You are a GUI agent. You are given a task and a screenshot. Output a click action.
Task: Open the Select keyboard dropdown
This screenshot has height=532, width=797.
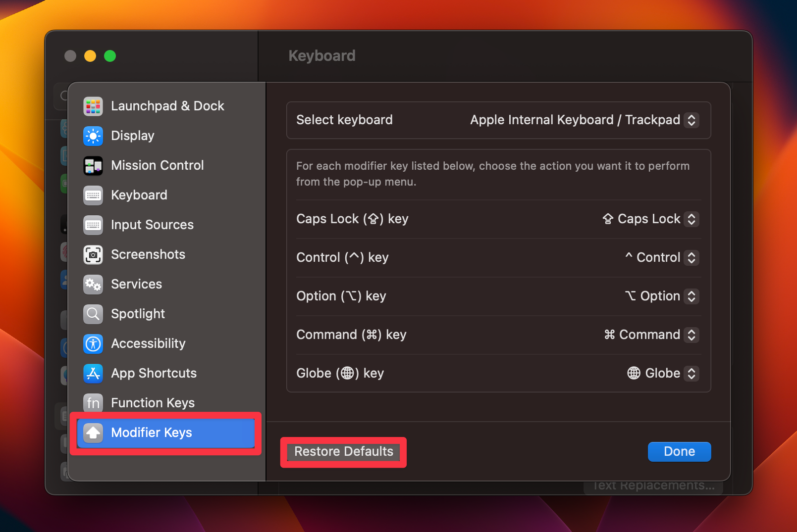[x=692, y=120]
